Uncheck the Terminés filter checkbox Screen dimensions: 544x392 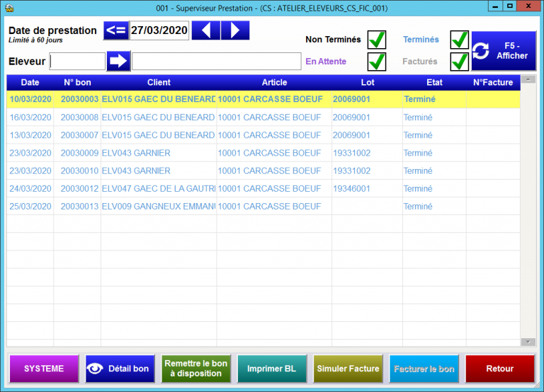(460, 40)
